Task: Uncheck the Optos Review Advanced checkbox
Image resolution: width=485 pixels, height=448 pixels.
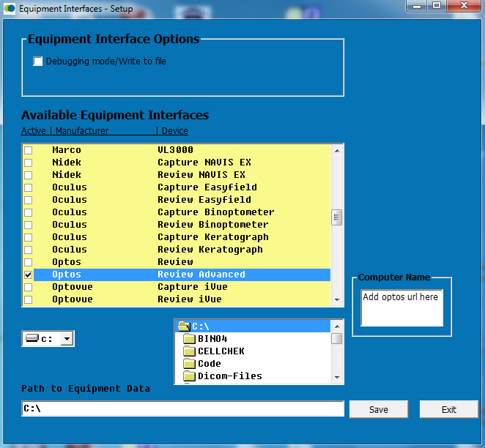Action: tap(28, 275)
